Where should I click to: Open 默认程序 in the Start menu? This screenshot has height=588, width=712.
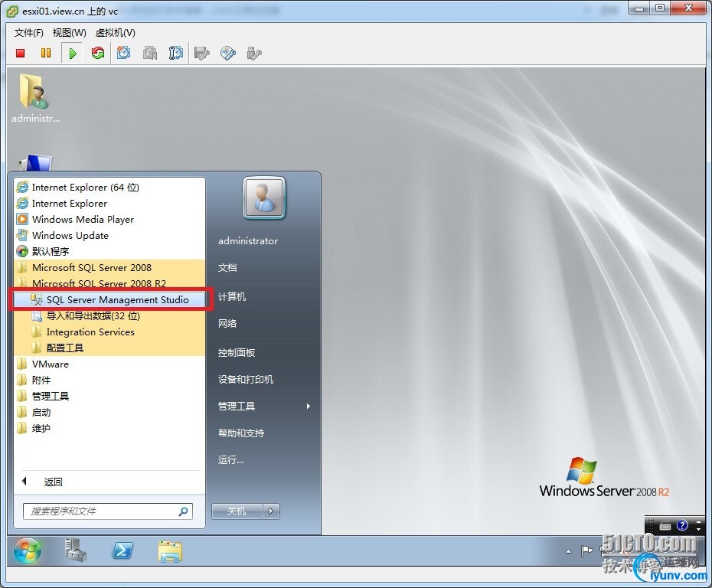click(109, 252)
